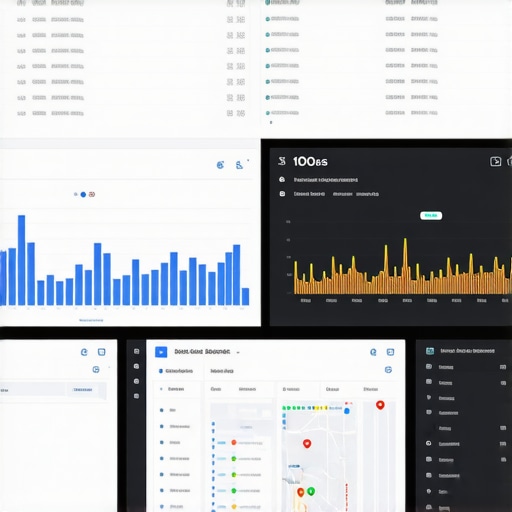
Task: Click the circular icon below map panel's window icon
Action: tap(388, 370)
